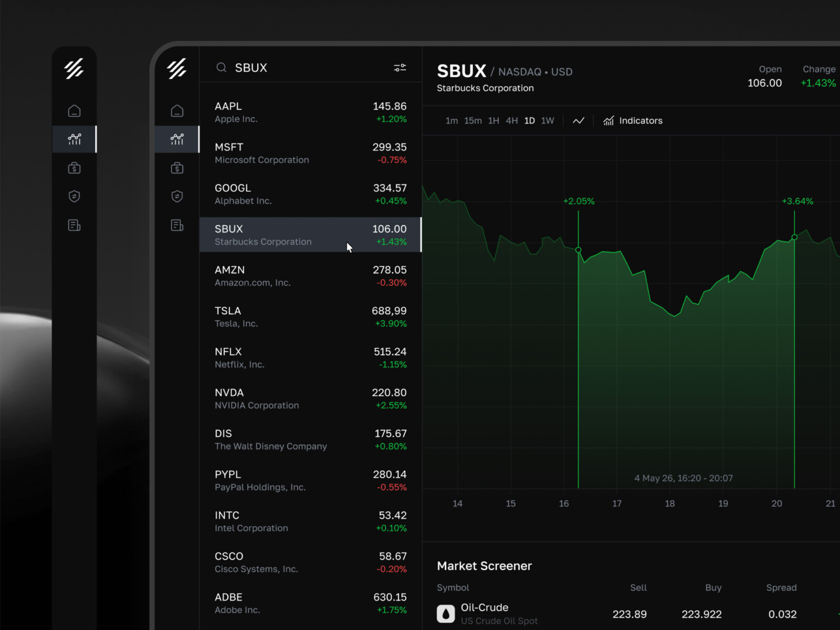Open the MSFT Microsoft Corporation row
The height and width of the screenshot is (630, 840).
tap(311, 153)
